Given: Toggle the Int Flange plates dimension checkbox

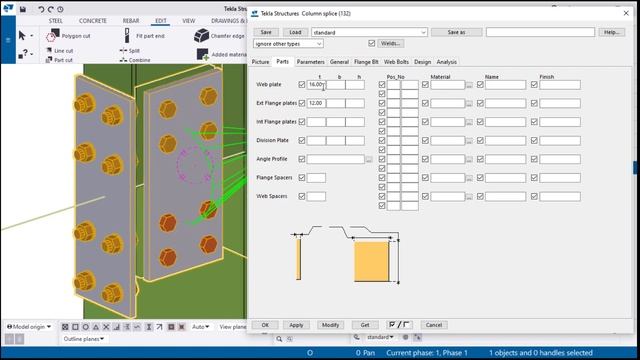Looking at the screenshot, I should [302, 122].
